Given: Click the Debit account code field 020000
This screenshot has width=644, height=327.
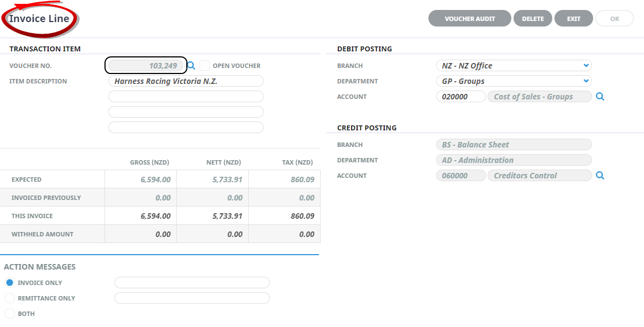Looking at the screenshot, I should pyautogui.click(x=460, y=97).
